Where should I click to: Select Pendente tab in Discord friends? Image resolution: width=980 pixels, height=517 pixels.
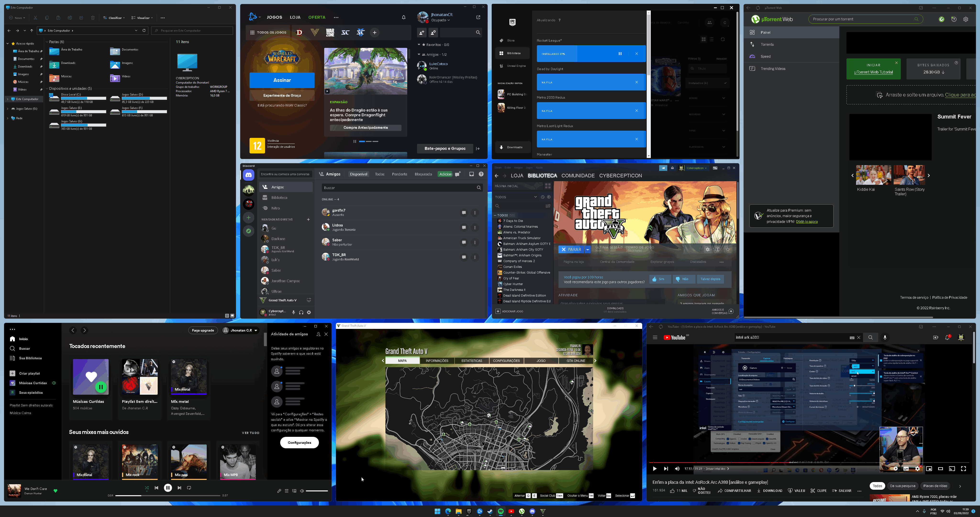pyautogui.click(x=400, y=174)
